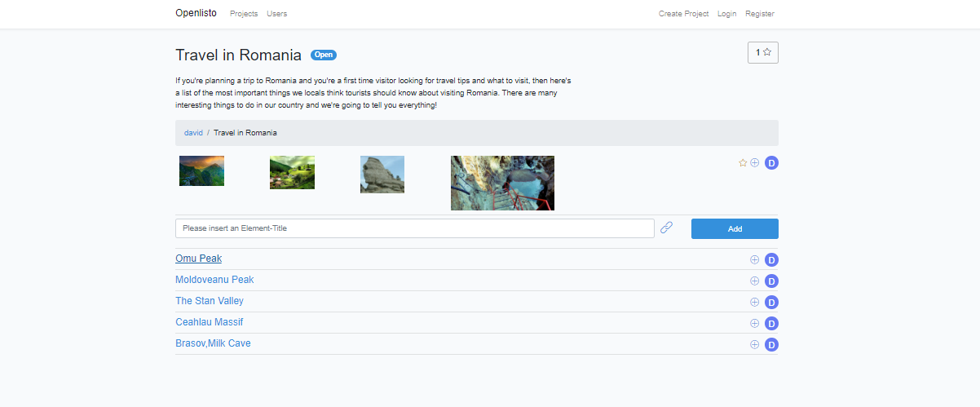This screenshot has height=407, width=980.
Task: Click the link chain icon next to the title input
Action: (666, 228)
